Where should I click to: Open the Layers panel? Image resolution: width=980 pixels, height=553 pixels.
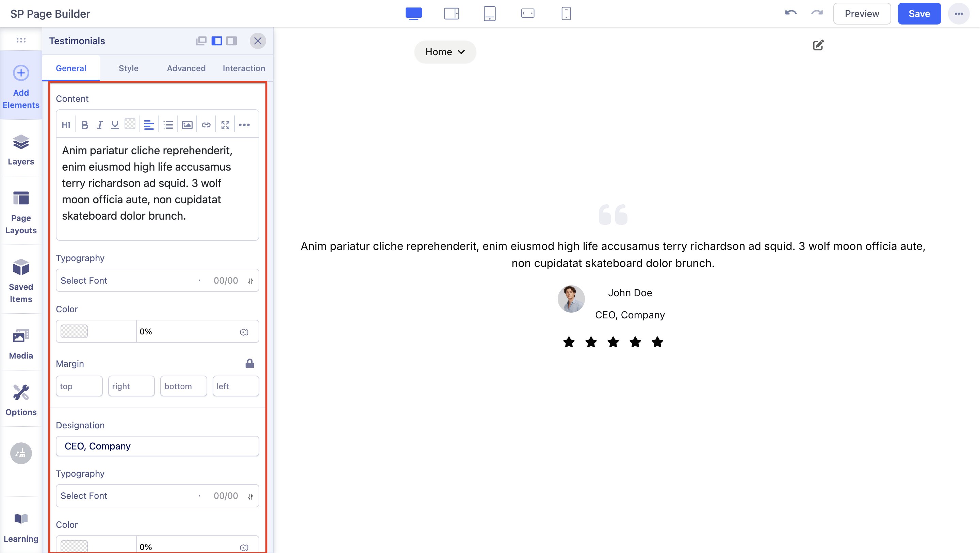[21, 150]
